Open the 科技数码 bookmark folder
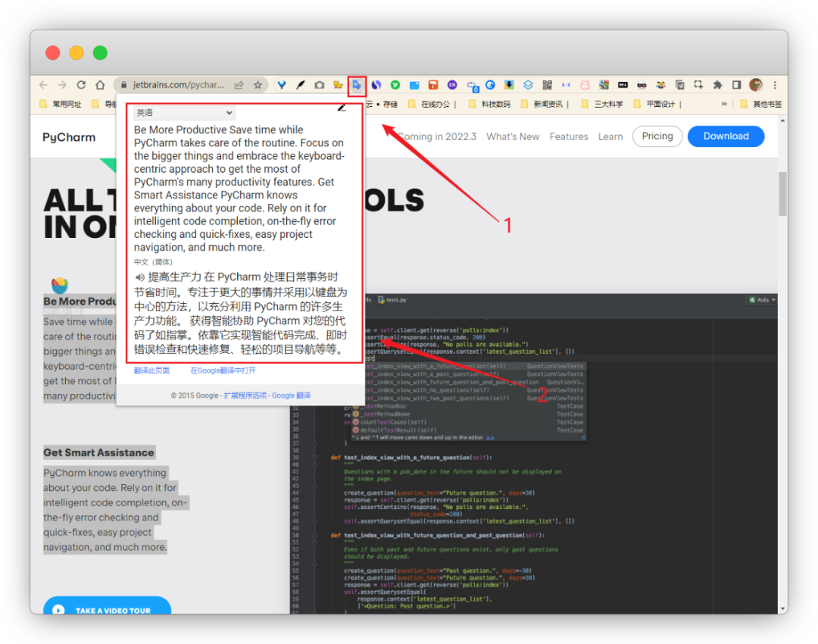The width and height of the screenshot is (818, 644). coord(490,104)
